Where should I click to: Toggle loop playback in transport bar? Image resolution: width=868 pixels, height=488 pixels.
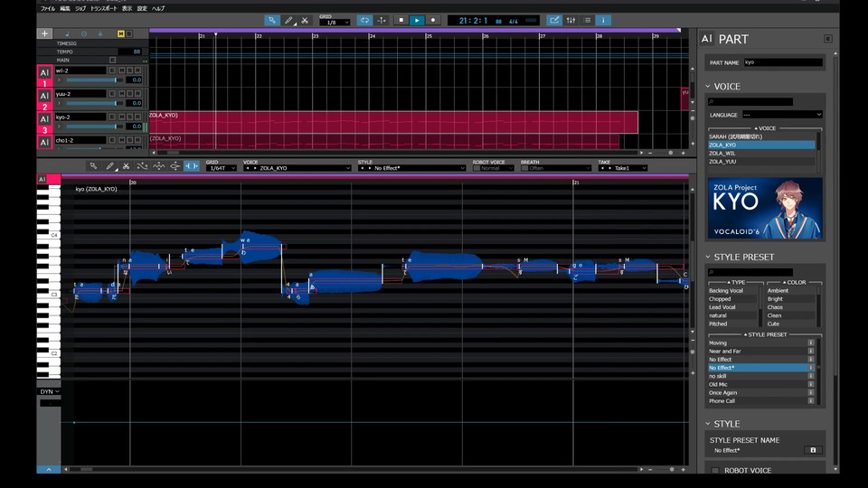364,21
